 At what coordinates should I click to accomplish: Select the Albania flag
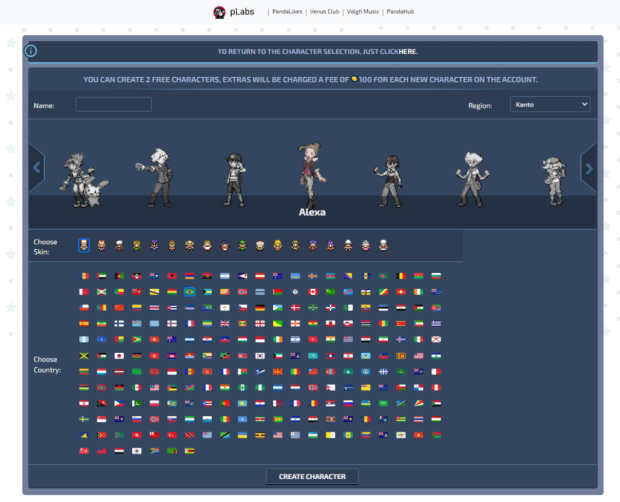click(172, 276)
